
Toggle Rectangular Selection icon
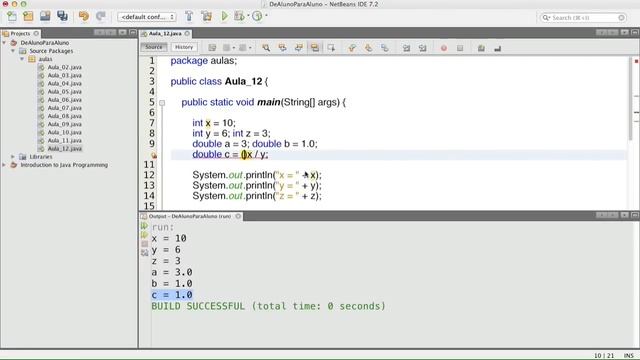pyautogui.click(x=331, y=48)
